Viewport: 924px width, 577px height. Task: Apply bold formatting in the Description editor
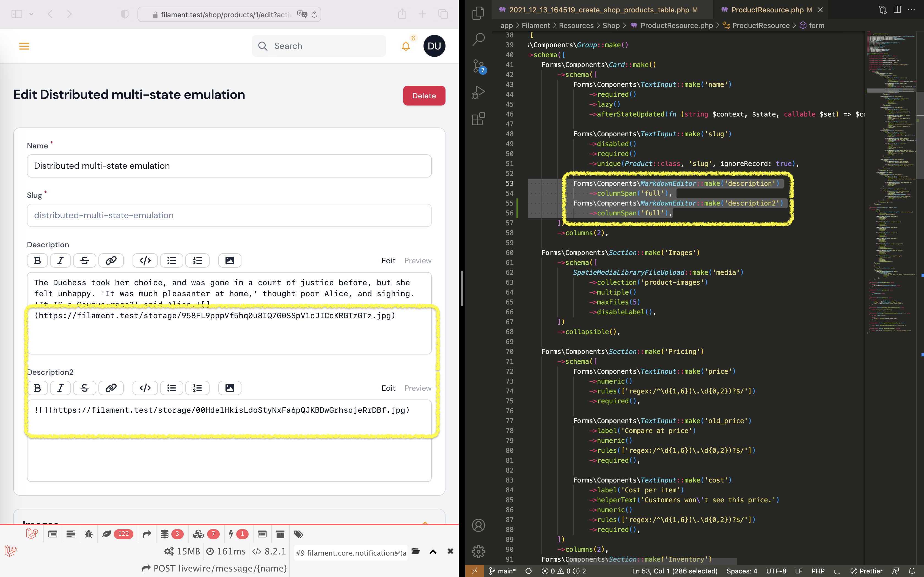coord(37,260)
